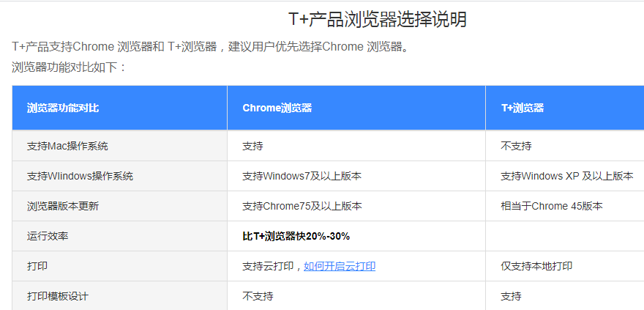This screenshot has height=310, width=644.
Task: Select the 支持Windows操作系统 row label
Action: coord(80,176)
